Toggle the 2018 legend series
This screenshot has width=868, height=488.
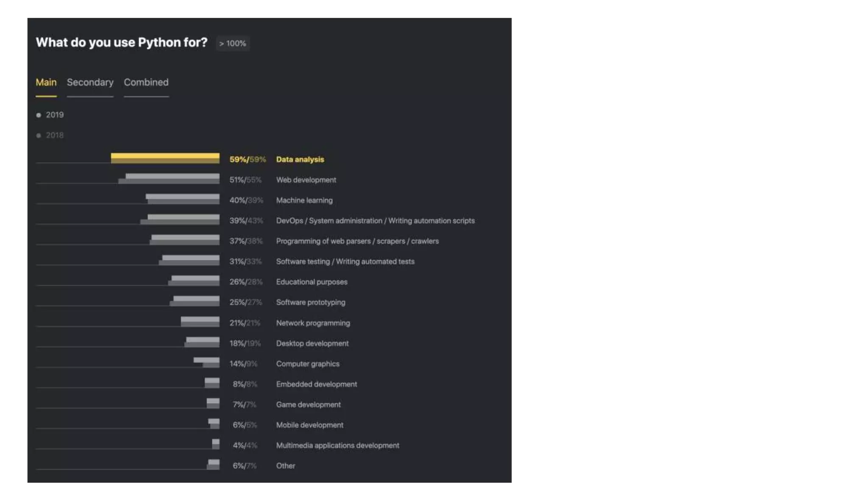click(50, 136)
